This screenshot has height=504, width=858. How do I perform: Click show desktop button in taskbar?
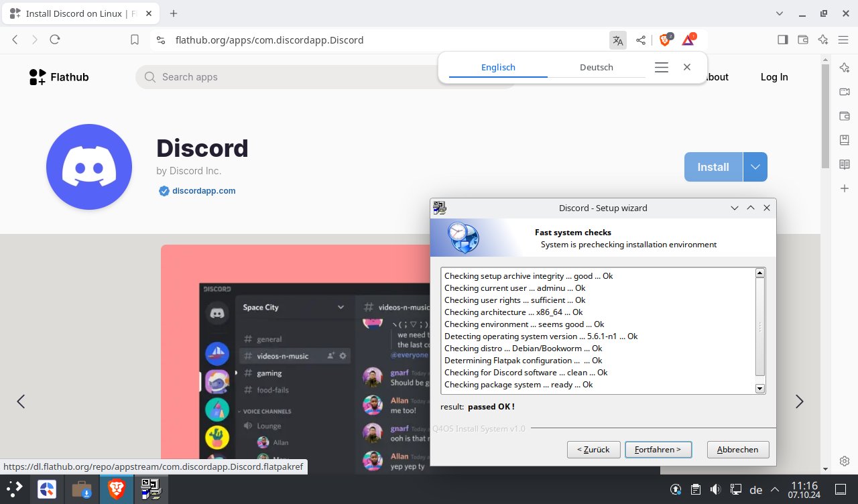pyautogui.click(x=841, y=490)
